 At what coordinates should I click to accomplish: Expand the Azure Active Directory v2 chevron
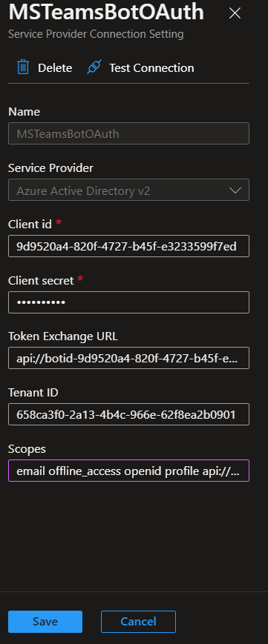pyautogui.click(x=235, y=190)
